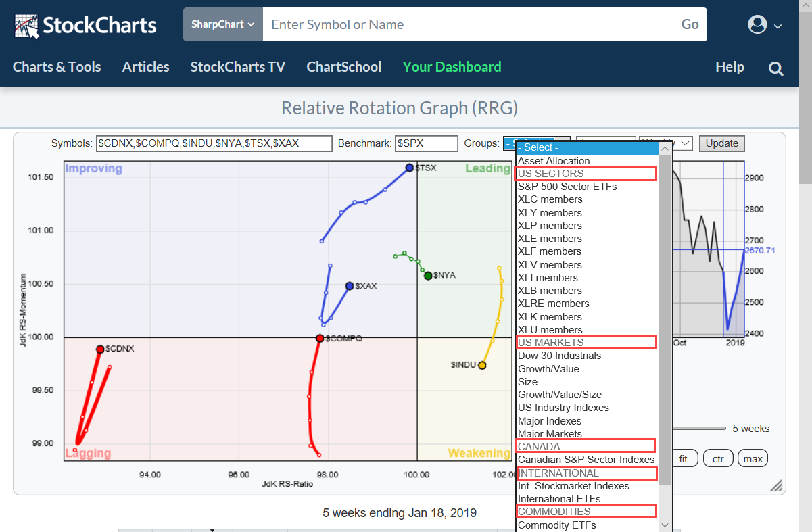Select Asset Allocation group
This screenshot has width=812, height=532.
pyautogui.click(x=586, y=161)
